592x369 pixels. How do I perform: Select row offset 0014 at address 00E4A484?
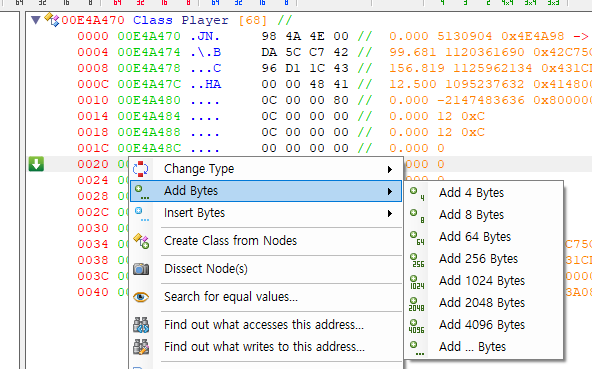(x=93, y=116)
